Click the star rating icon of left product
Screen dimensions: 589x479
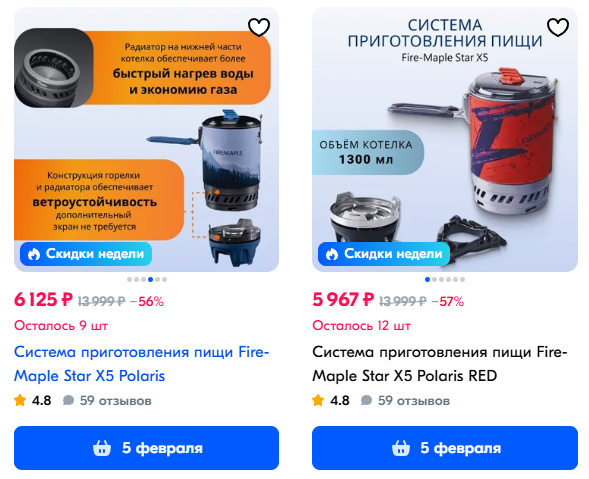(x=20, y=400)
